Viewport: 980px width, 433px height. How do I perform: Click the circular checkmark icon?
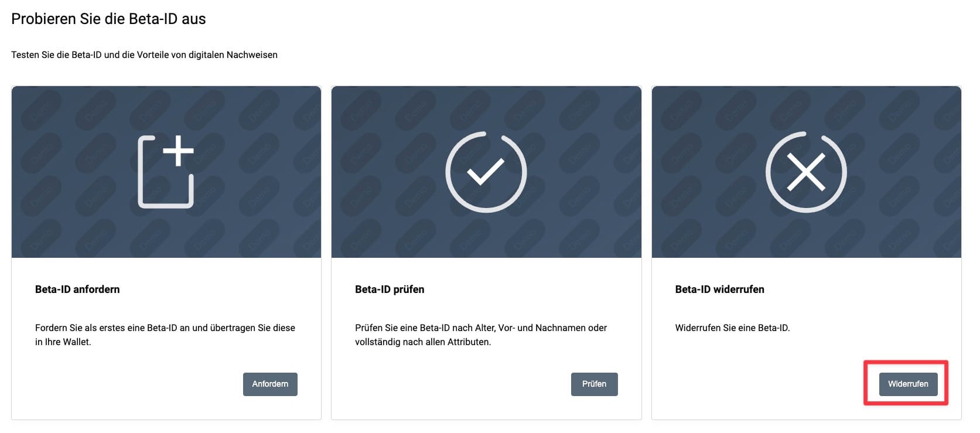(486, 172)
